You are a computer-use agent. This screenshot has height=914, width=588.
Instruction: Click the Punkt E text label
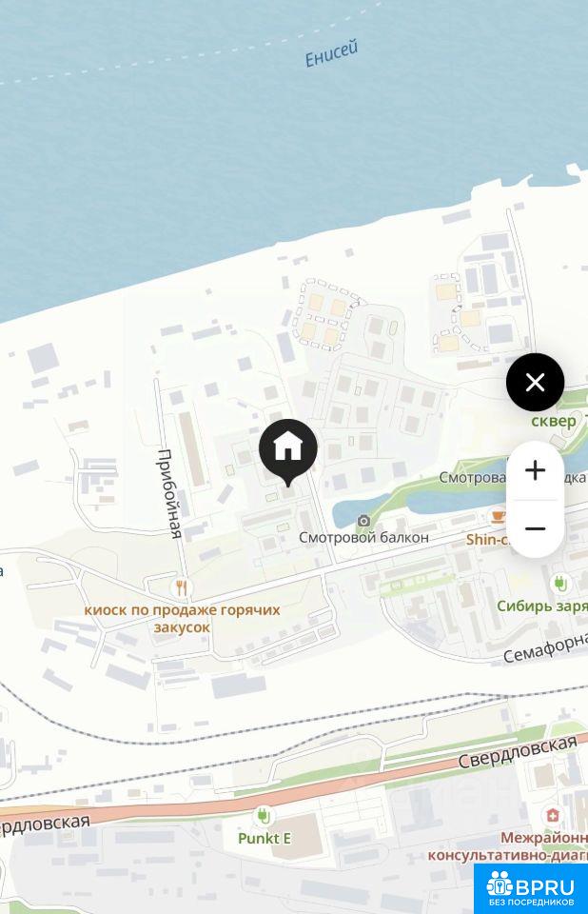click(264, 838)
